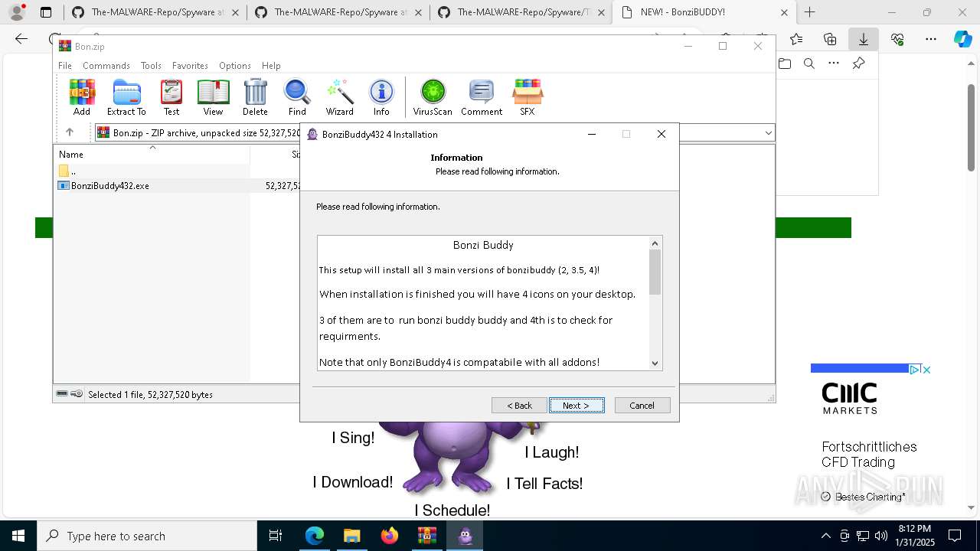Create an SFX archive
The image size is (980, 551).
528,97
